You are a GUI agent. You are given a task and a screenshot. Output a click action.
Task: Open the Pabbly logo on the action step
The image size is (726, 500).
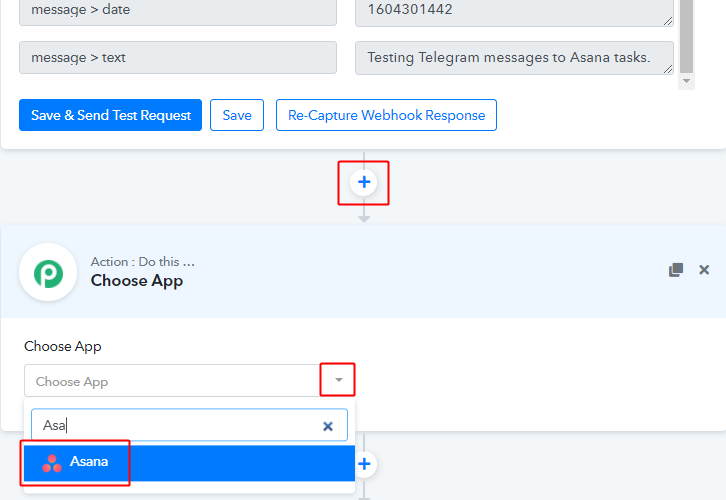coord(48,273)
